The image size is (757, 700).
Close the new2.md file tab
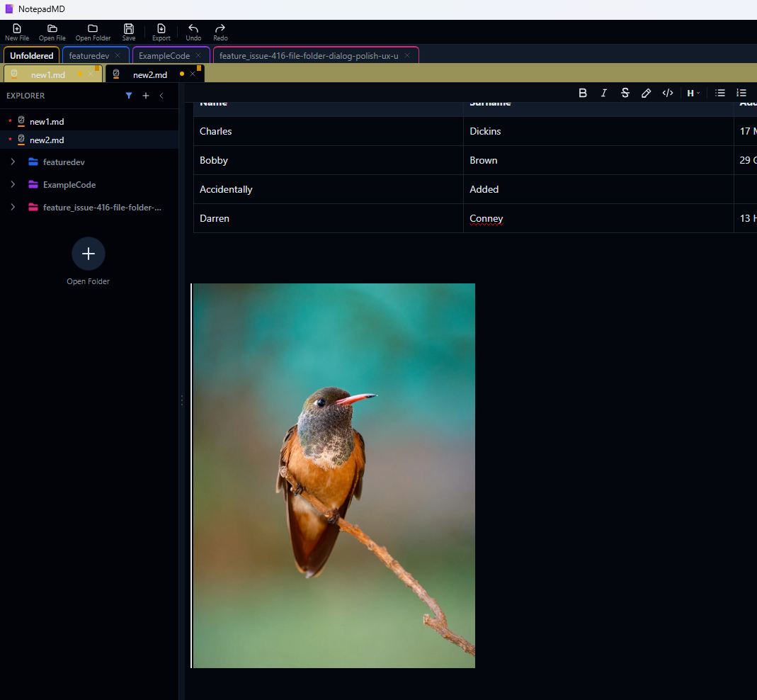193,74
